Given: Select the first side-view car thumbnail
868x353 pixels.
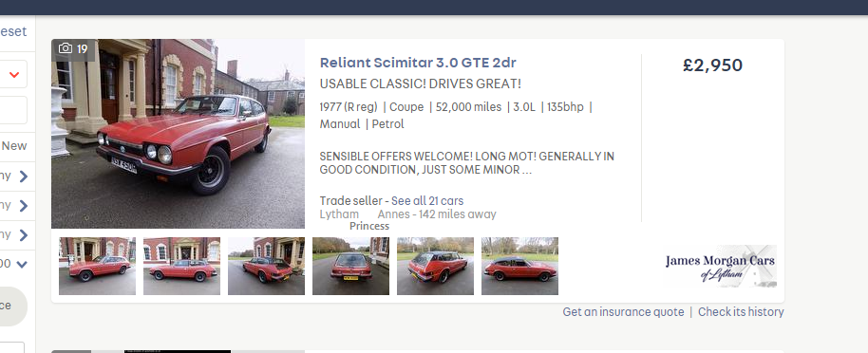Looking at the screenshot, I should pyautogui.click(x=98, y=266).
